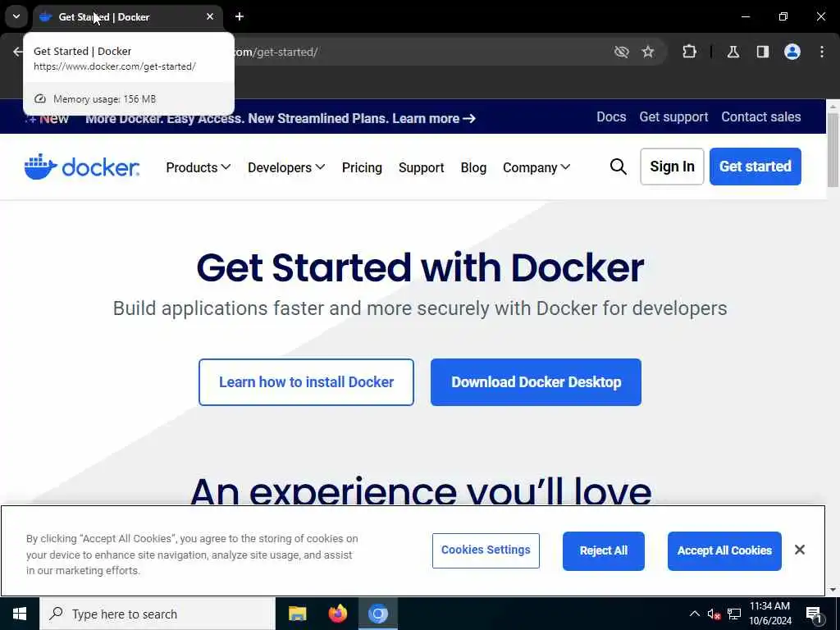Expand the Developers menu
The height and width of the screenshot is (630, 840).
286,167
